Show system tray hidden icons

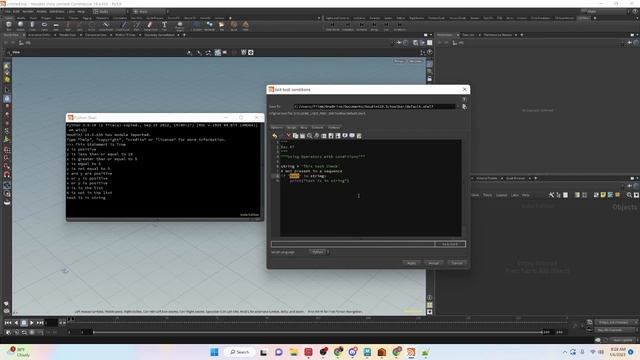tap(565, 352)
